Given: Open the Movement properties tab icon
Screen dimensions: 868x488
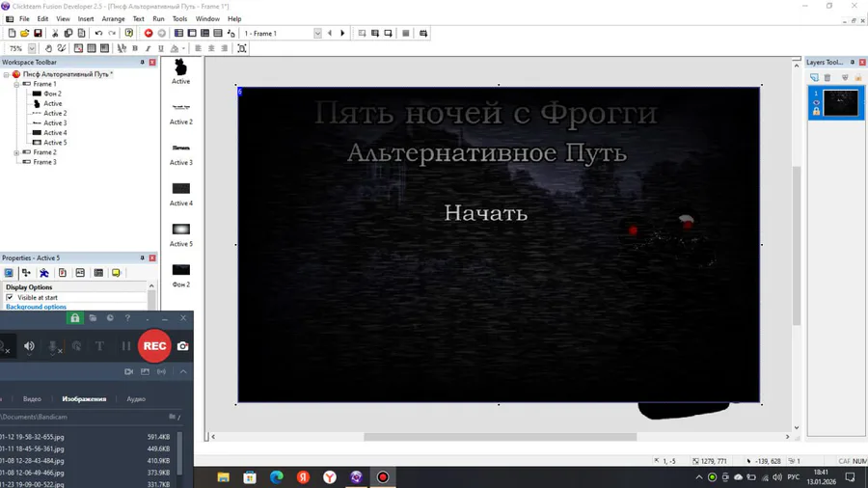Looking at the screenshot, I should coord(44,273).
